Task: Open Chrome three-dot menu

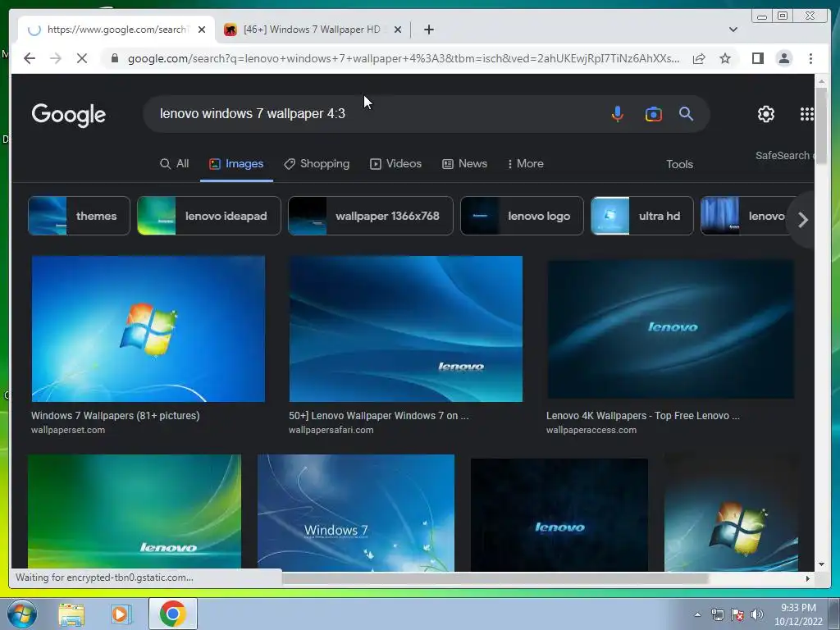Action: click(x=810, y=58)
